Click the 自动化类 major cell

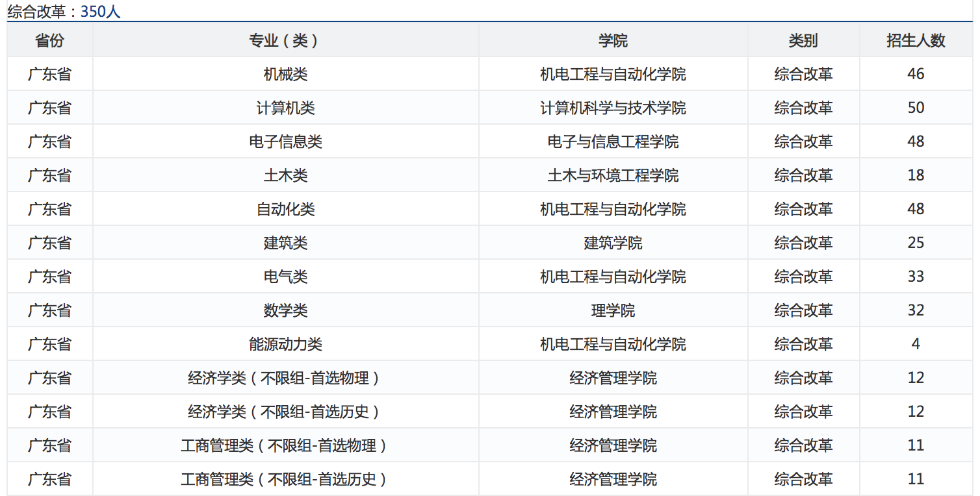(x=285, y=209)
